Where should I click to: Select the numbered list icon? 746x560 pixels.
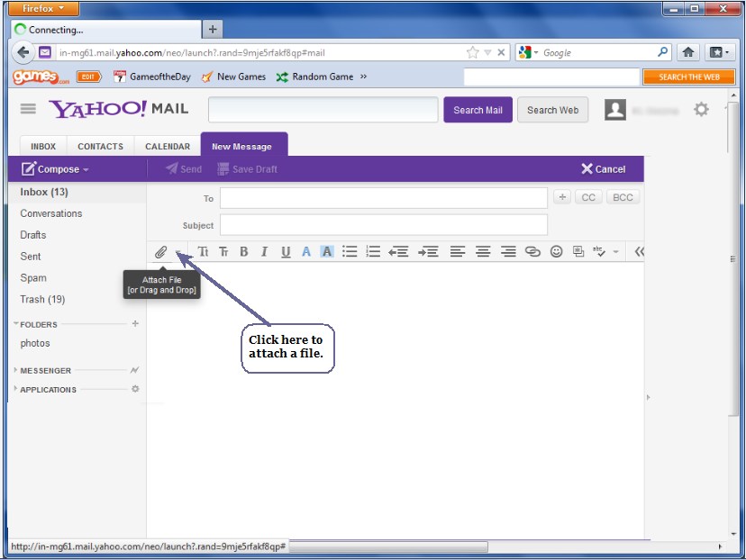tap(371, 251)
